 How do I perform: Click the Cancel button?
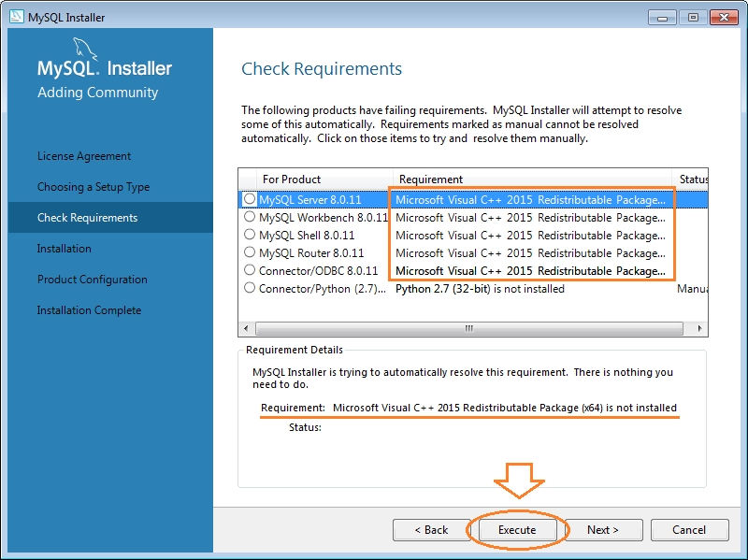pyautogui.click(x=689, y=530)
